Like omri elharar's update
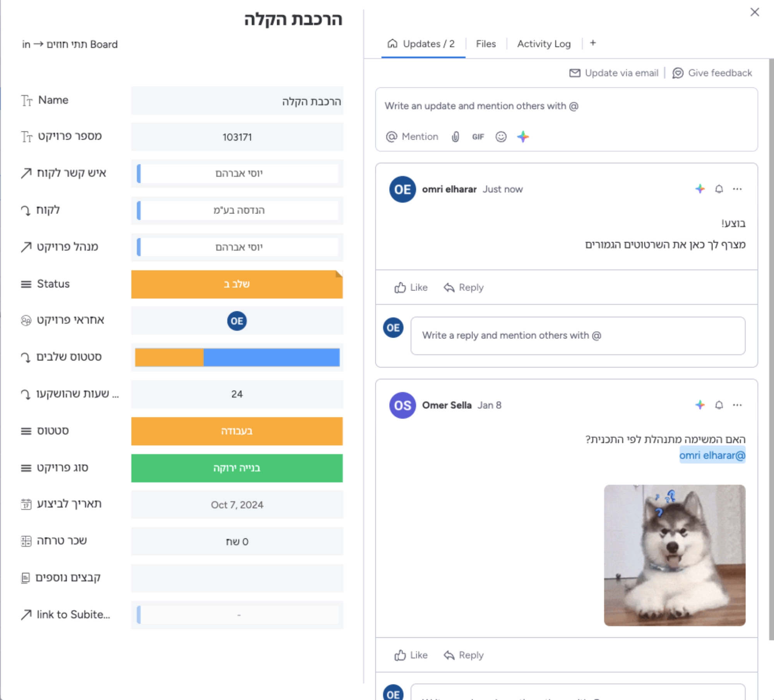 411,287
